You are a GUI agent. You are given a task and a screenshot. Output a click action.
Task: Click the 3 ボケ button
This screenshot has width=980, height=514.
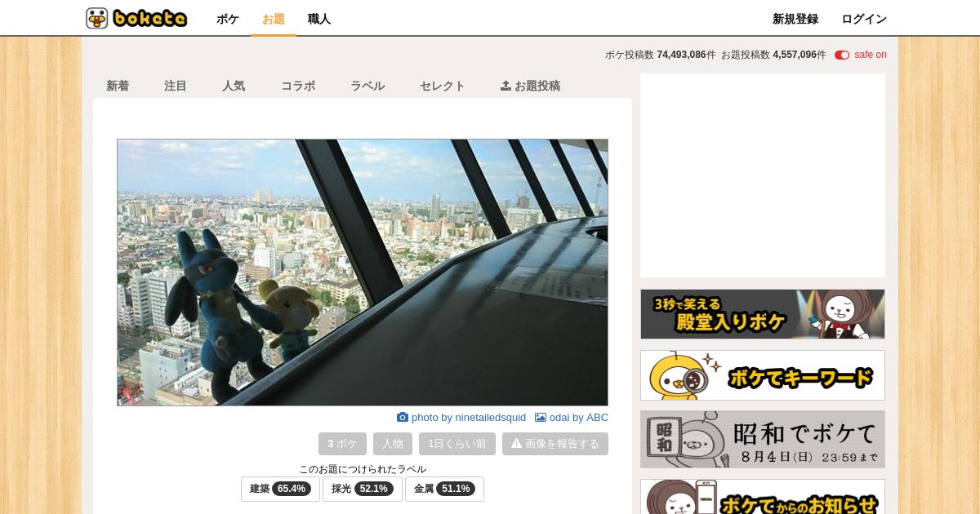tap(342, 444)
